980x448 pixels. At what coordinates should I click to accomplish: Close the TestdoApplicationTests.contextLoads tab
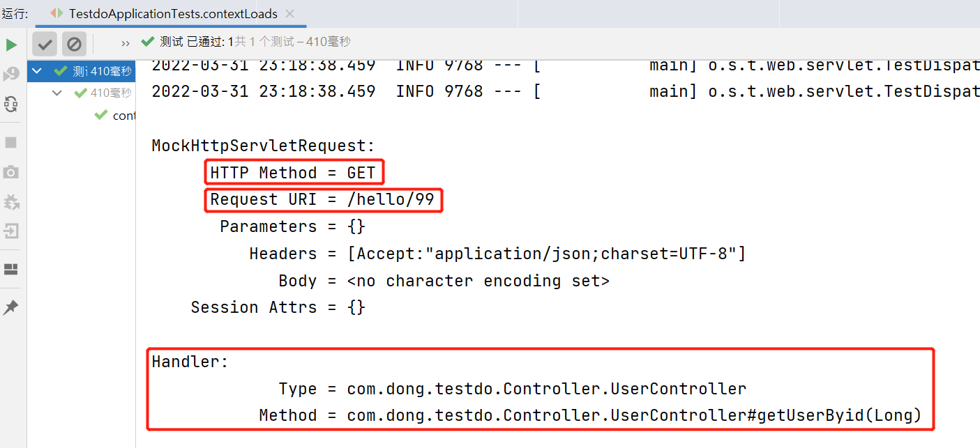(290, 14)
